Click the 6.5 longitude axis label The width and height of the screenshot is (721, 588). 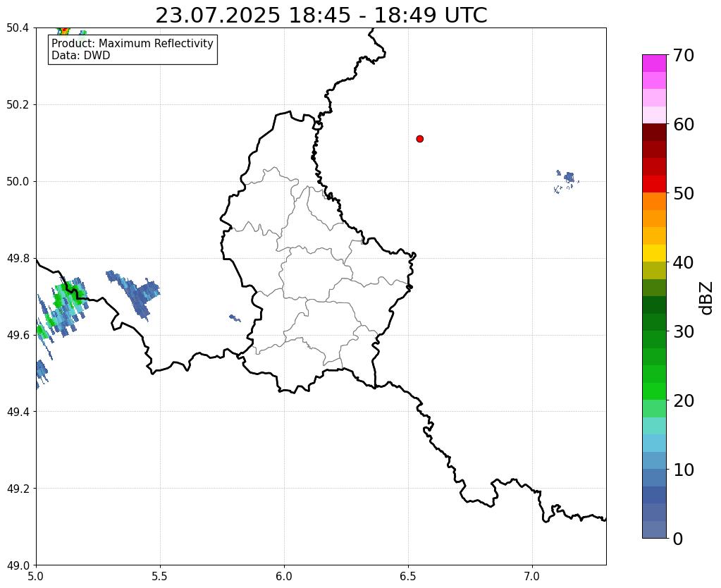coord(408,576)
